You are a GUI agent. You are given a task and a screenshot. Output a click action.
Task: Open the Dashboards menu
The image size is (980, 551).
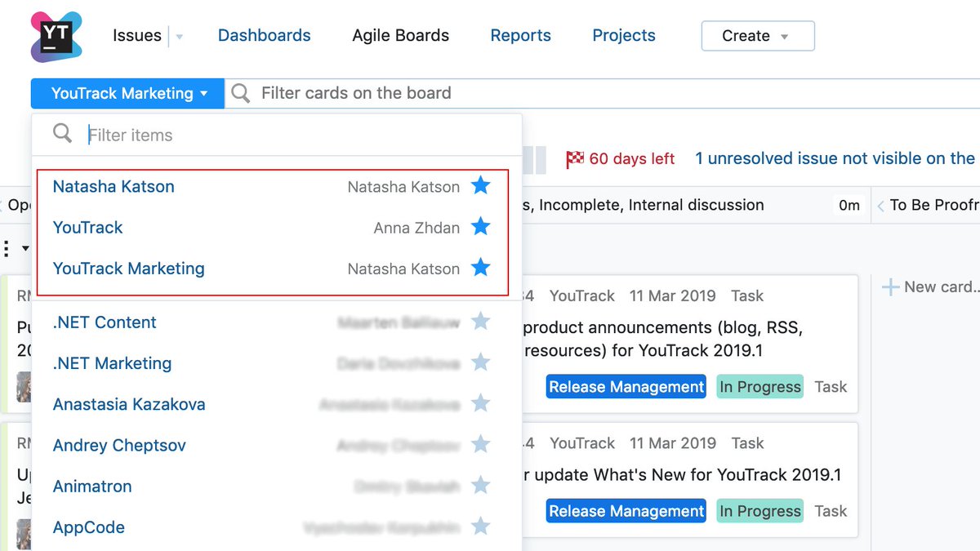[264, 36]
